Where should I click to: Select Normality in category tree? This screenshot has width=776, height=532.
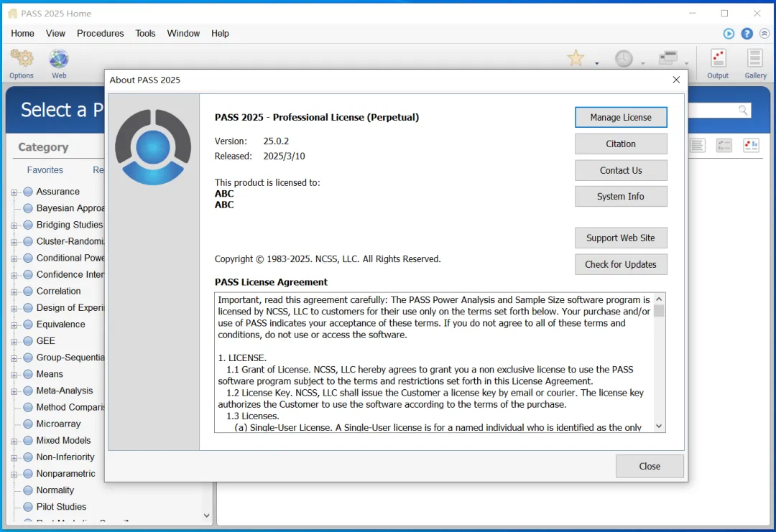coord(55,490)
